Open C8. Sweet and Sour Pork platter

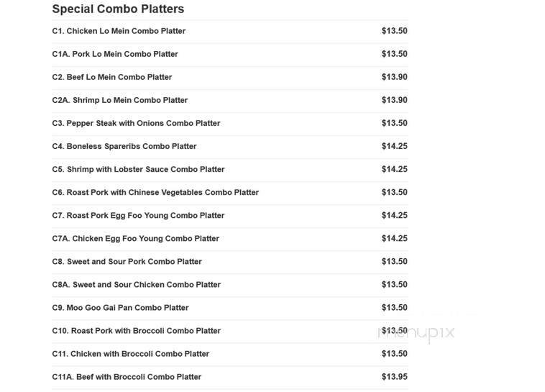(127, 261)
